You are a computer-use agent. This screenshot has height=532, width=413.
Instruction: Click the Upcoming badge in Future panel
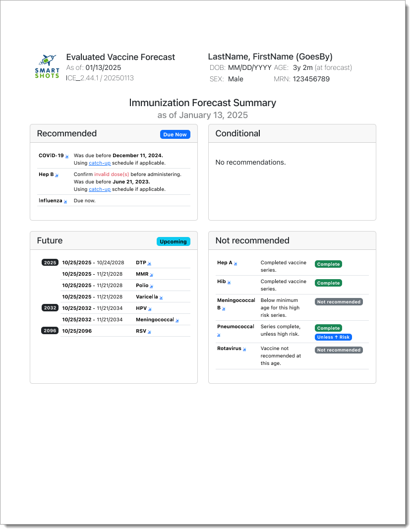pyautogui.click(x=174, y=241)
